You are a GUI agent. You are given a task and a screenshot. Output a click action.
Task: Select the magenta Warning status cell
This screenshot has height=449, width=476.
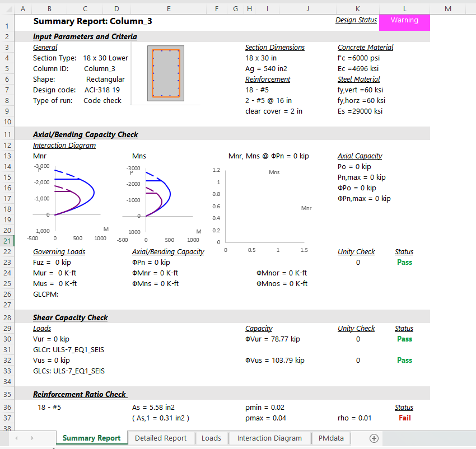[404, 21]
